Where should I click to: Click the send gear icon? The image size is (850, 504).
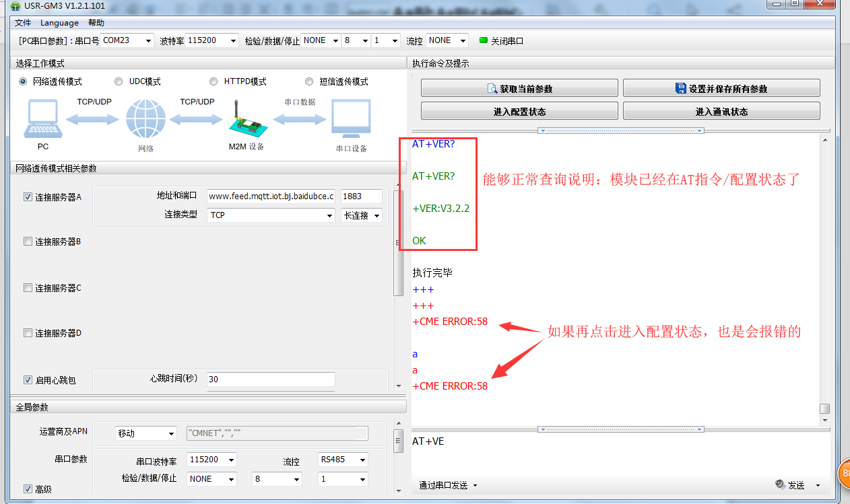coord(779,484)
